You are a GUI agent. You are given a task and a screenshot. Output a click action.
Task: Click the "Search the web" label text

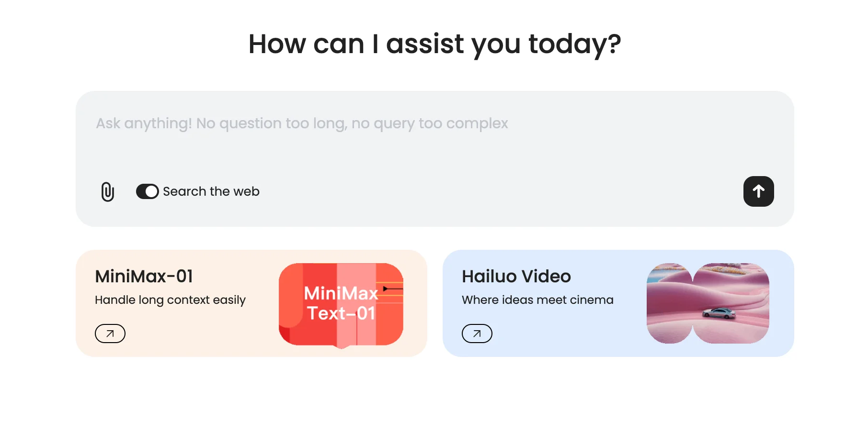[x=211, y=191]
